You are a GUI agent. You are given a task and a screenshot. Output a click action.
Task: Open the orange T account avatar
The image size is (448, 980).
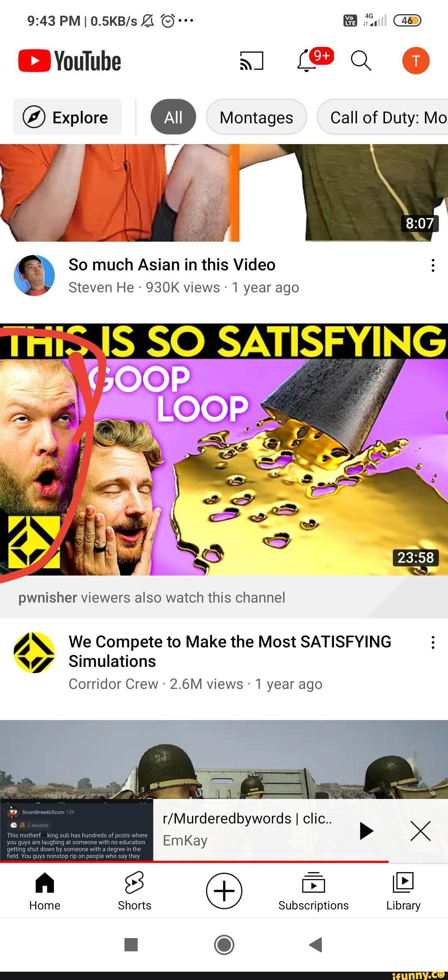416,61
